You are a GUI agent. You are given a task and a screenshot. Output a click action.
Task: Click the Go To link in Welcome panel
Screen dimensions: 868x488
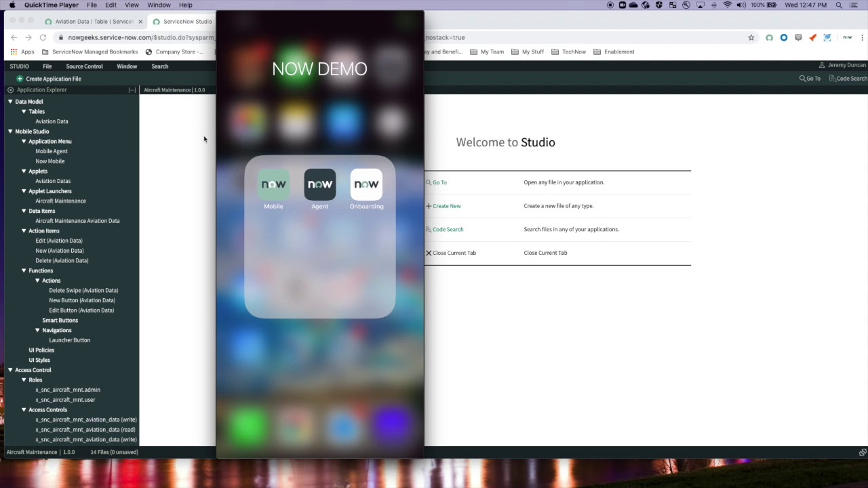pos(439,182)
